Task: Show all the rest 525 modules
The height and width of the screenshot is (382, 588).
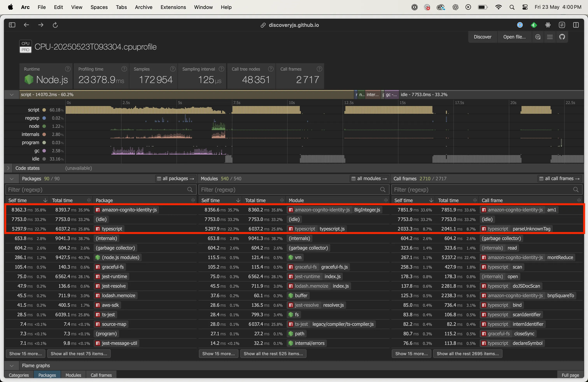Action: pos(273,354)
